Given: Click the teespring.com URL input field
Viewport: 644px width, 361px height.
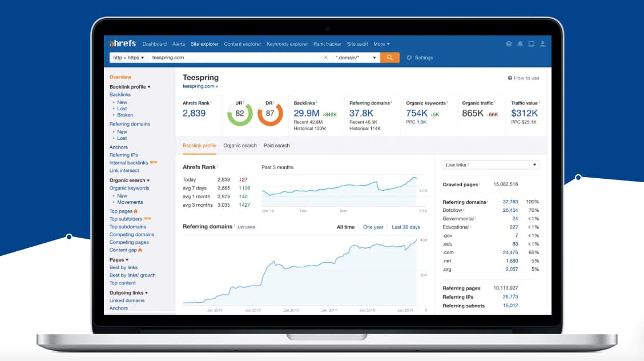Looking at the screenshot, I should tap(235, 58).
